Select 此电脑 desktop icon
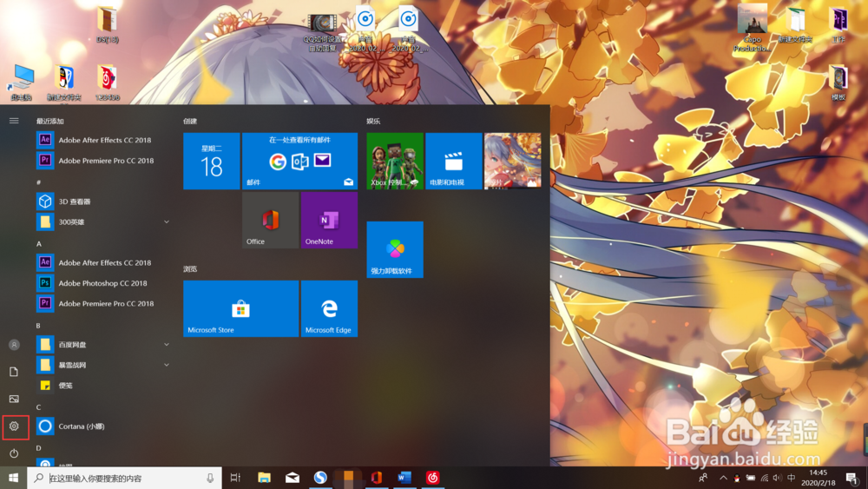This screenshot has width=868, height=489. click(21, 83)
